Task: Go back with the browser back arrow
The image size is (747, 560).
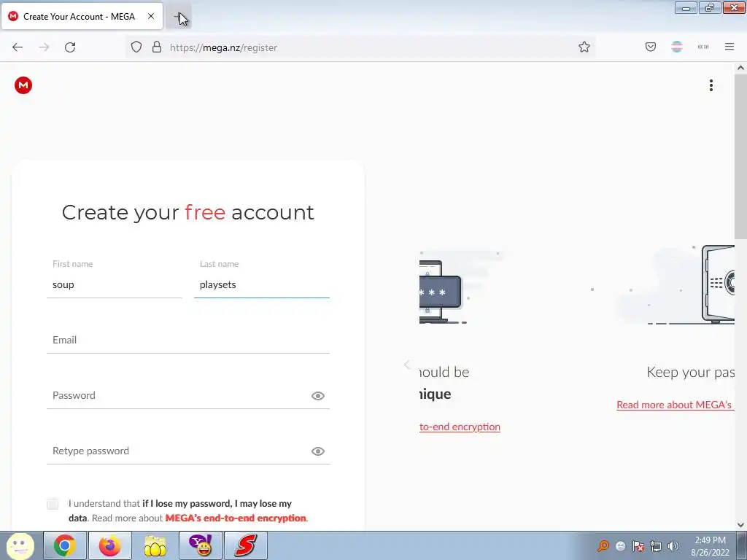Action: [x=18, y=47]
